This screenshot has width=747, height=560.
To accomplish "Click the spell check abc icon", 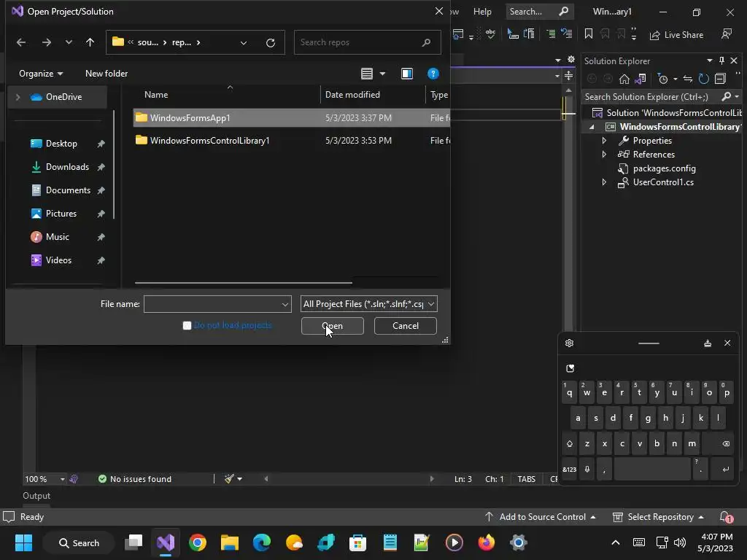I will 490,34.
